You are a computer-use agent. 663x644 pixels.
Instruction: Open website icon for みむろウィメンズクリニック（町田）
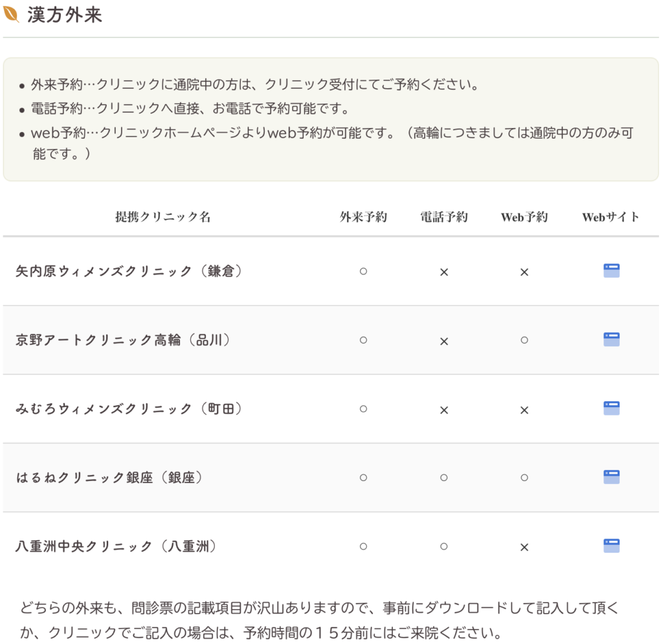[611, 408]
